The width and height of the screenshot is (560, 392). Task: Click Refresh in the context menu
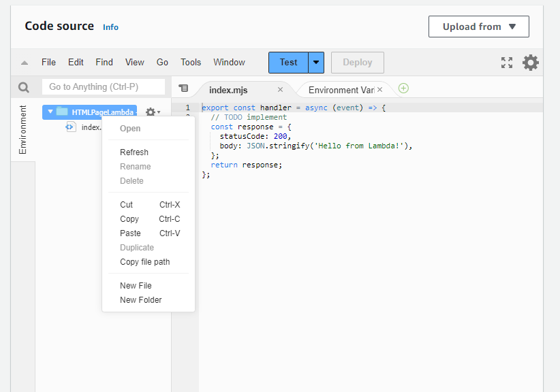click(x=134, y=152)
